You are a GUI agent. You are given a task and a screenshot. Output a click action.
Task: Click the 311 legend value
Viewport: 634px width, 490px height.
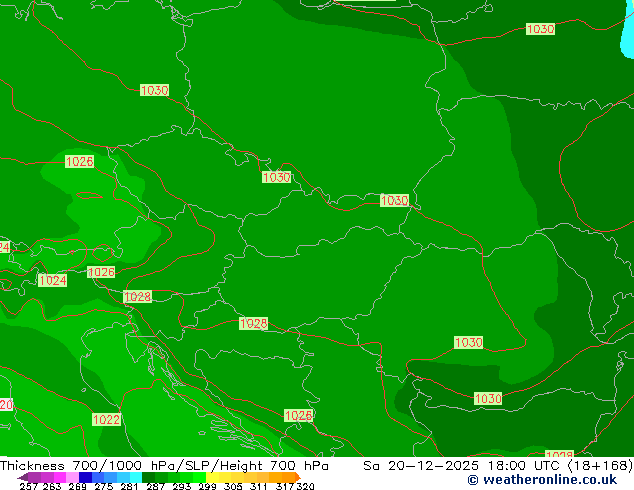[259, 486]
